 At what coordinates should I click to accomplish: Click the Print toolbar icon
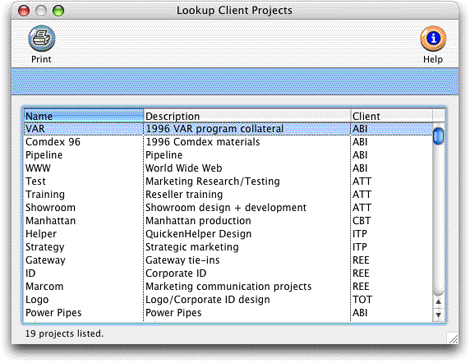click(x=41, y=39)
